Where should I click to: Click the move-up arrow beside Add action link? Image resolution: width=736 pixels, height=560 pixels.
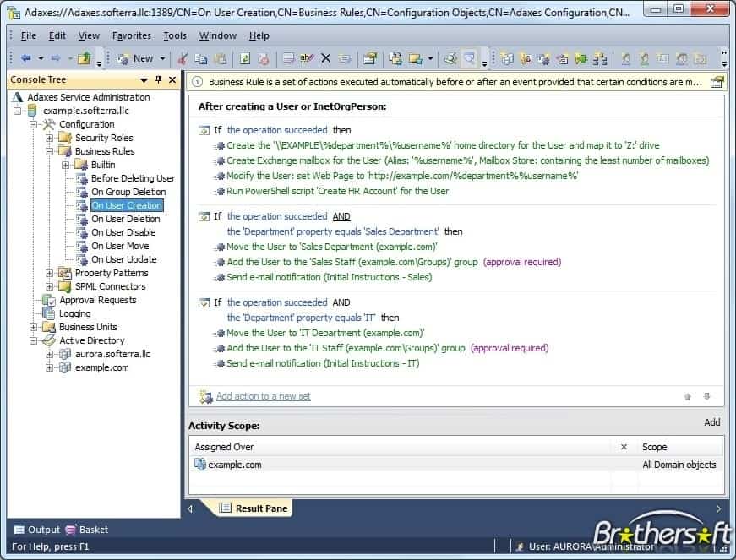coord(688,397)
